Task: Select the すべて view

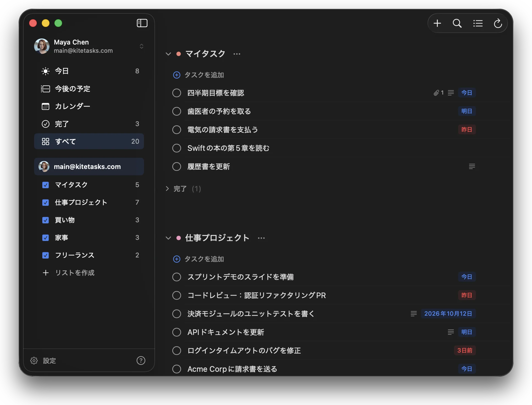Action: [89, 142]
